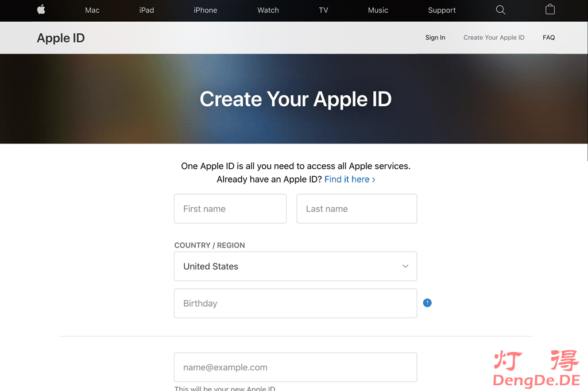Show birthday help via the blue question mark

pyautogui.click(x=427, y=303)
